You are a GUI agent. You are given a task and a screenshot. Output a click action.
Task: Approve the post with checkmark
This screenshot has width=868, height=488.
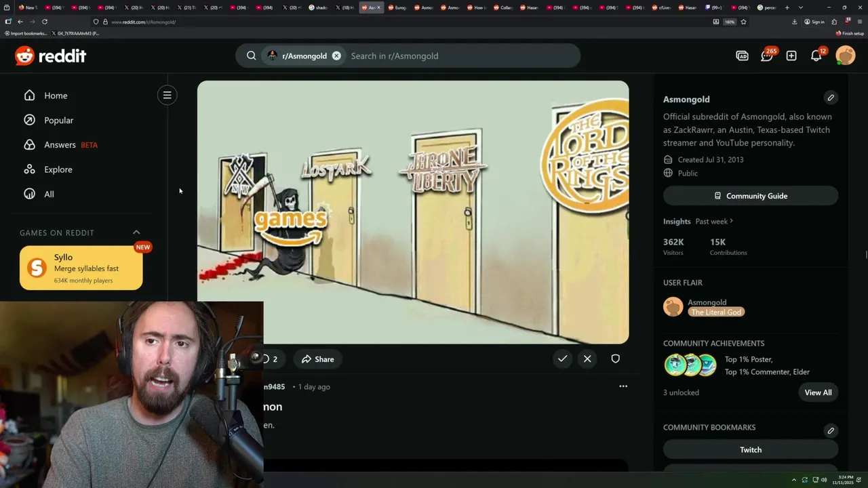point(562,359)
